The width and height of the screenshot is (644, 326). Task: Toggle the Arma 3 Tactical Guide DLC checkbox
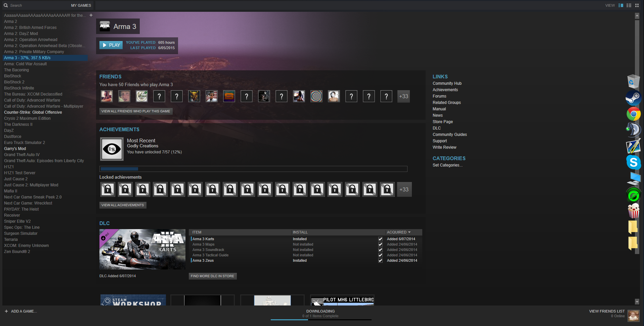pyautogui.click(x=381, y=255)
